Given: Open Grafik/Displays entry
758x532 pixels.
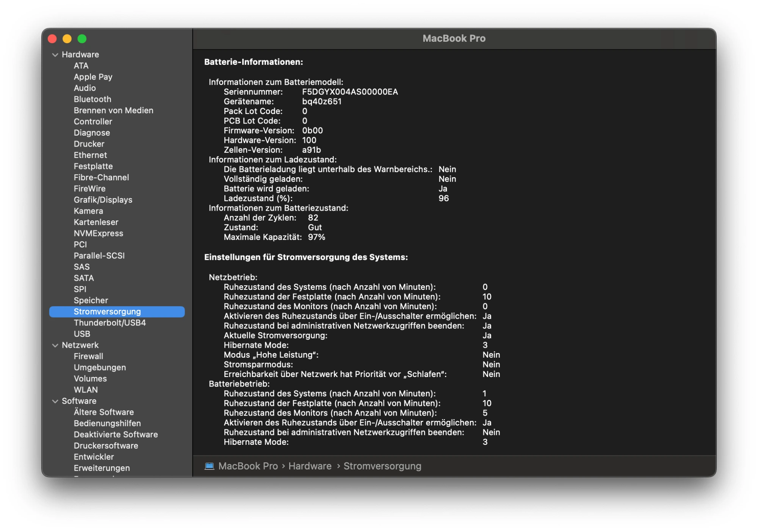Looking at the screenshot, I should [103, 200].
